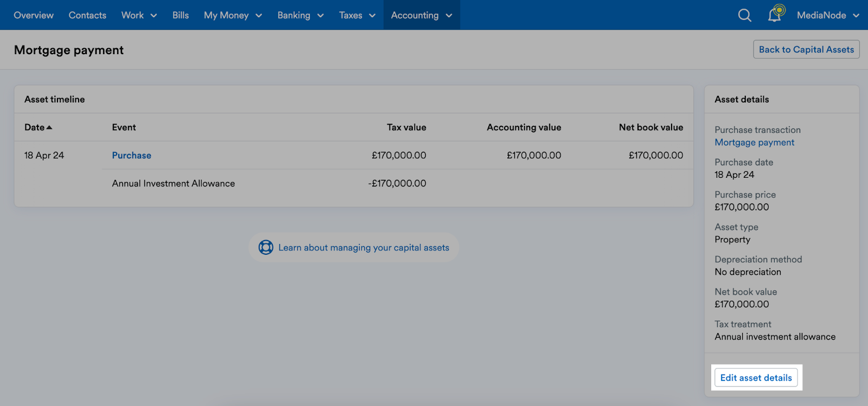Screen dimensions: 868x406
Task: Click the Asset details panel heading
Action: [742, 99]
